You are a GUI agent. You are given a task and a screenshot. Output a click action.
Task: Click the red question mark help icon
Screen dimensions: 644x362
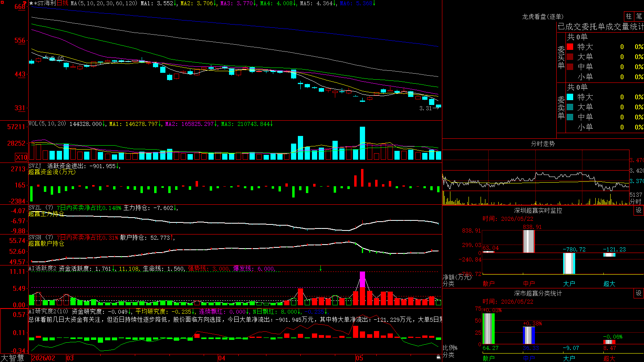pyautogui.click(x=25, y=3)
